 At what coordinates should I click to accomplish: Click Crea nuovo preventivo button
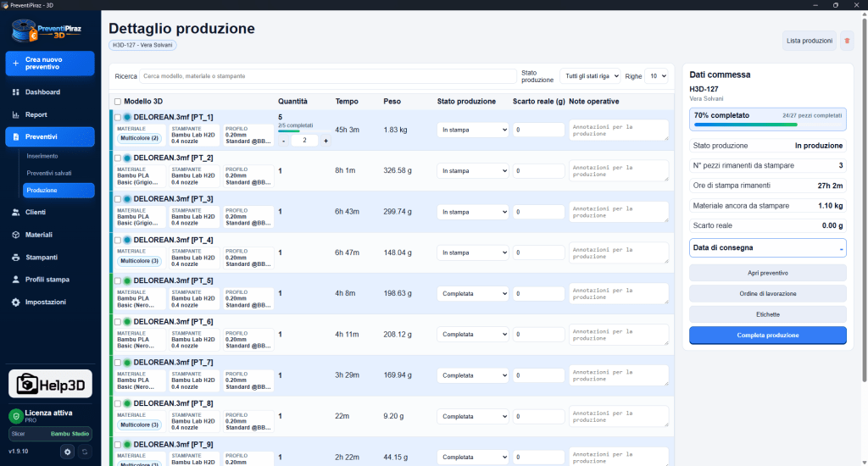pos(50,63)
